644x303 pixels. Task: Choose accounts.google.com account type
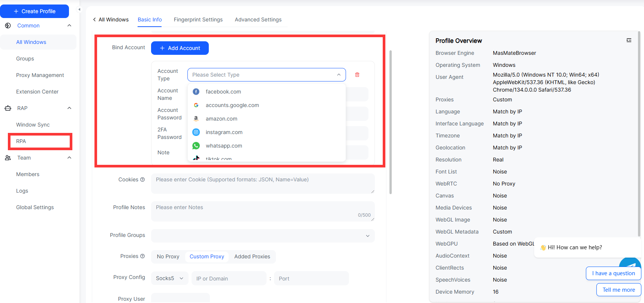[232, 105]
